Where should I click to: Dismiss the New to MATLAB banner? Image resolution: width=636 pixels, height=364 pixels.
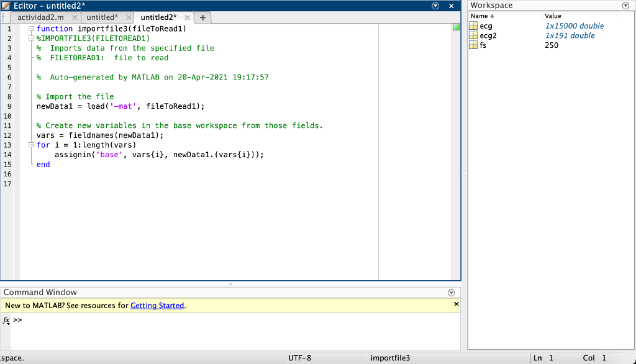tap(457, 304)
